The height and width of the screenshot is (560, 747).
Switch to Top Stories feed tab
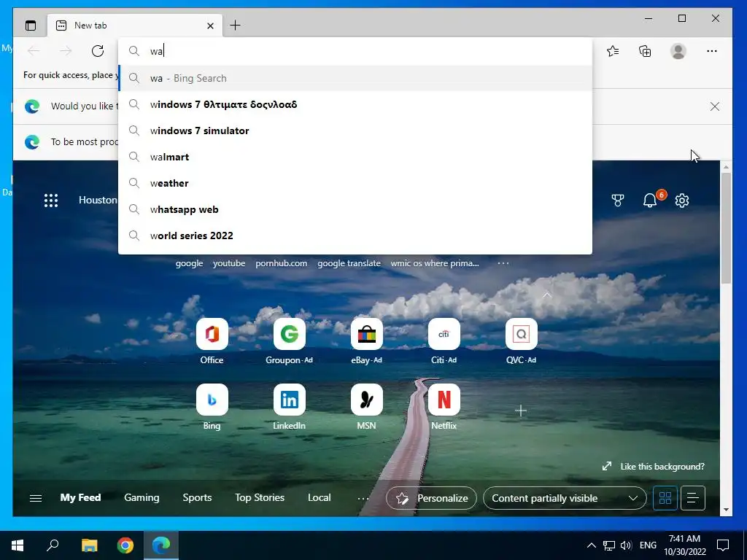click(x=260, y=497)
